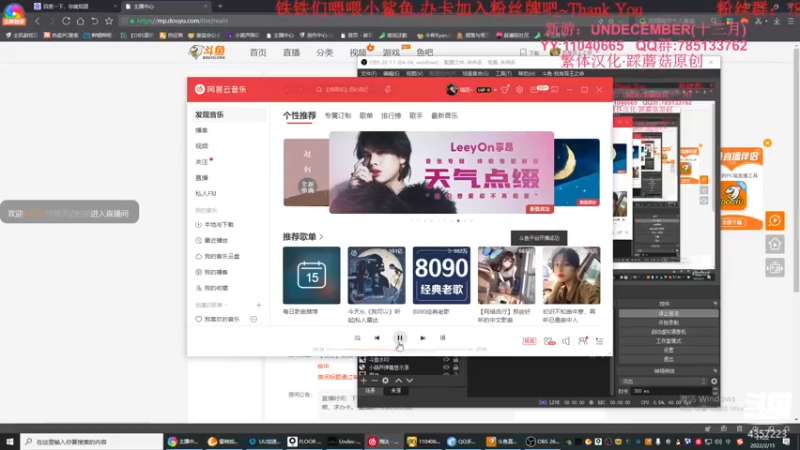Open lyrics button right of next-track
The image size is (800, 450).
coord(442,338)
